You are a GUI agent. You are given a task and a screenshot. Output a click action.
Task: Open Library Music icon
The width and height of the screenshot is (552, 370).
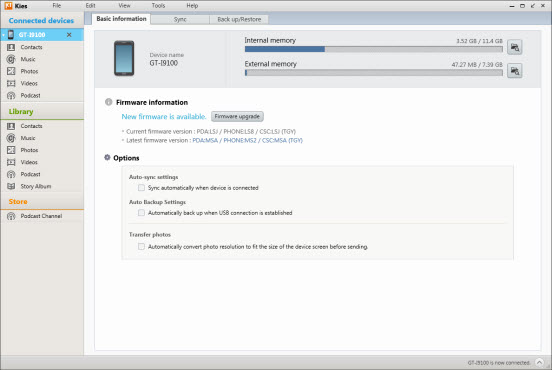click(11, 138)
